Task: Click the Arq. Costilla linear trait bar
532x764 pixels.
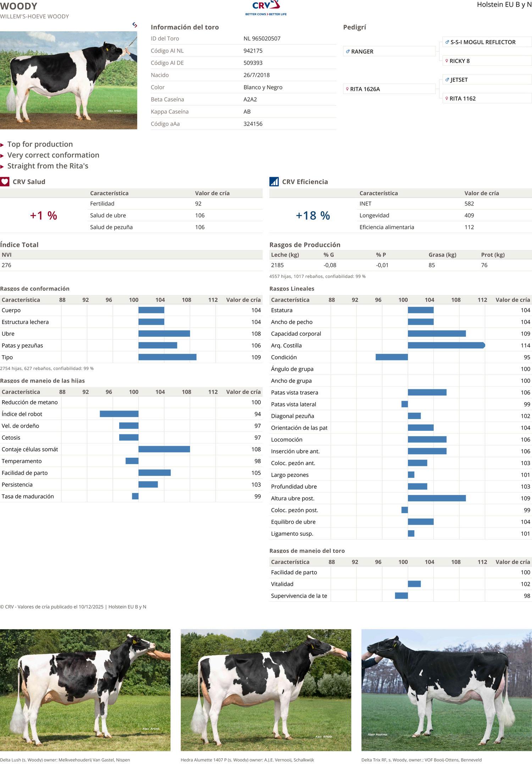Action: pyautogui.click(x=447, y=345)
